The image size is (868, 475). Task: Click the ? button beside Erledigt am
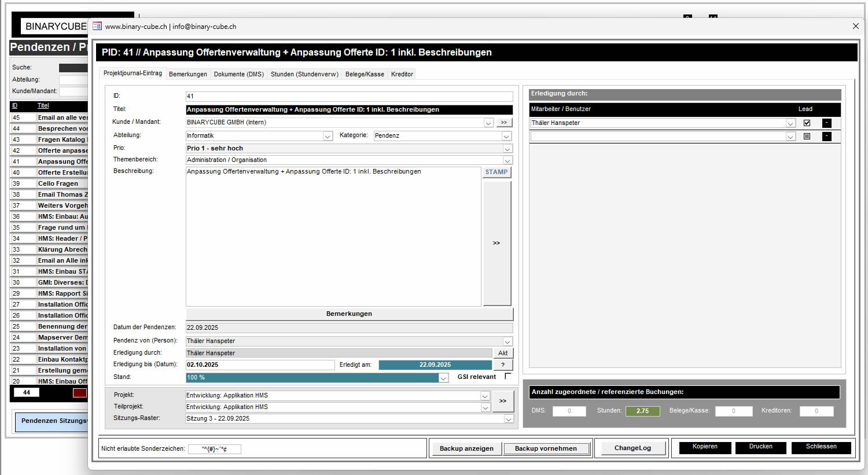tap(503, 365)
